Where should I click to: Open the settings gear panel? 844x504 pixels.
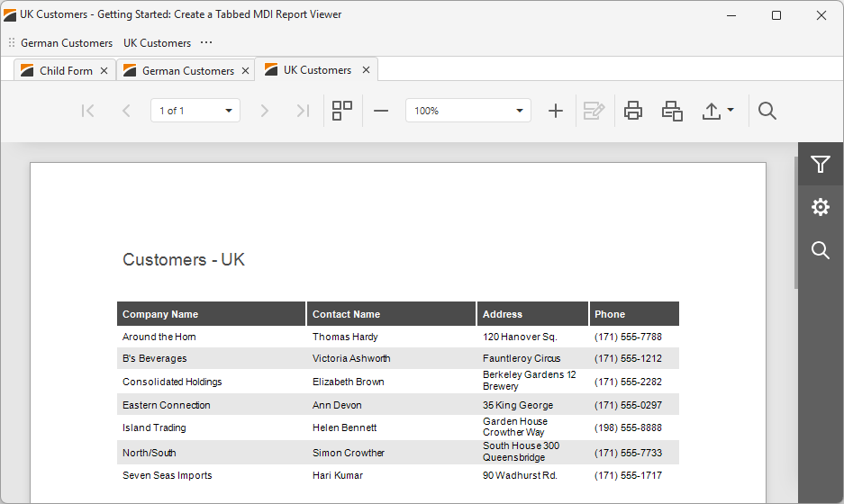(x=821, y=207)
